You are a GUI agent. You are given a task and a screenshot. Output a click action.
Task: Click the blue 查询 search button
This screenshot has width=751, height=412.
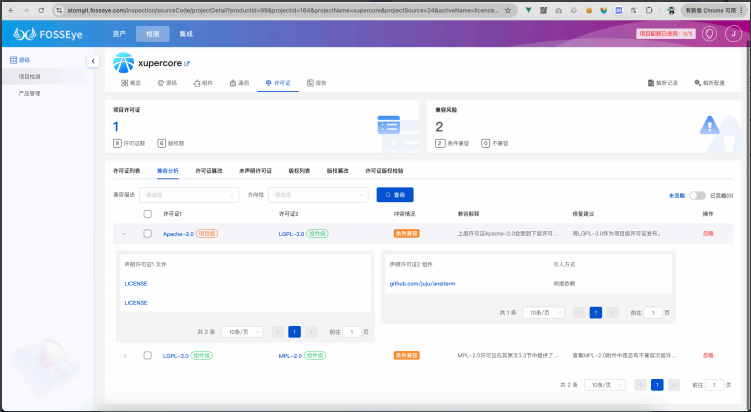(x=395, y=195)
